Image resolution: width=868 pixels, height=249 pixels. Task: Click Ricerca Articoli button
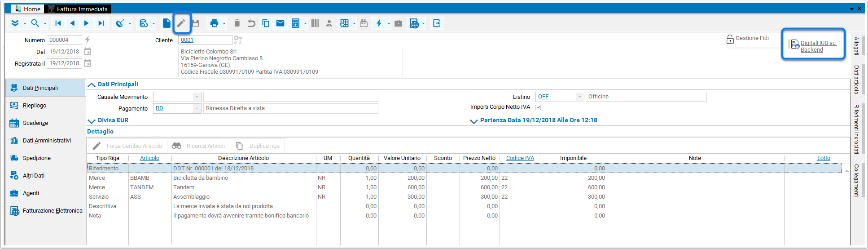[x=199, y=146]
